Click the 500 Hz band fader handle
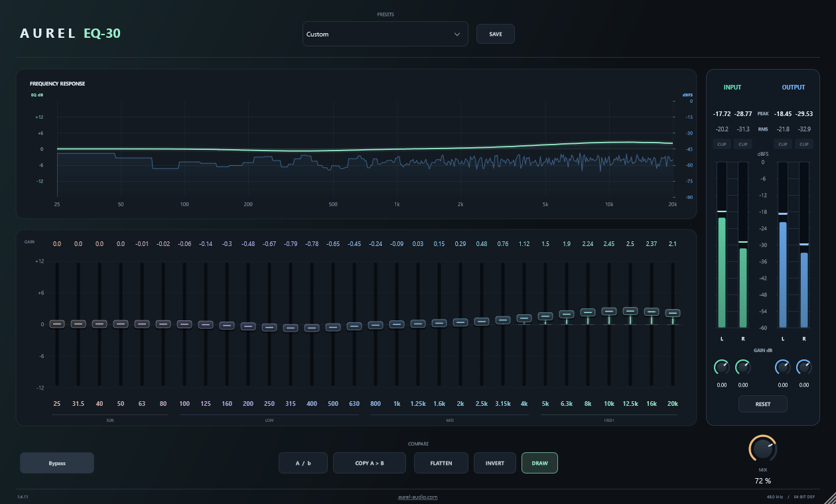836x504 pixels. coord(333,327)
